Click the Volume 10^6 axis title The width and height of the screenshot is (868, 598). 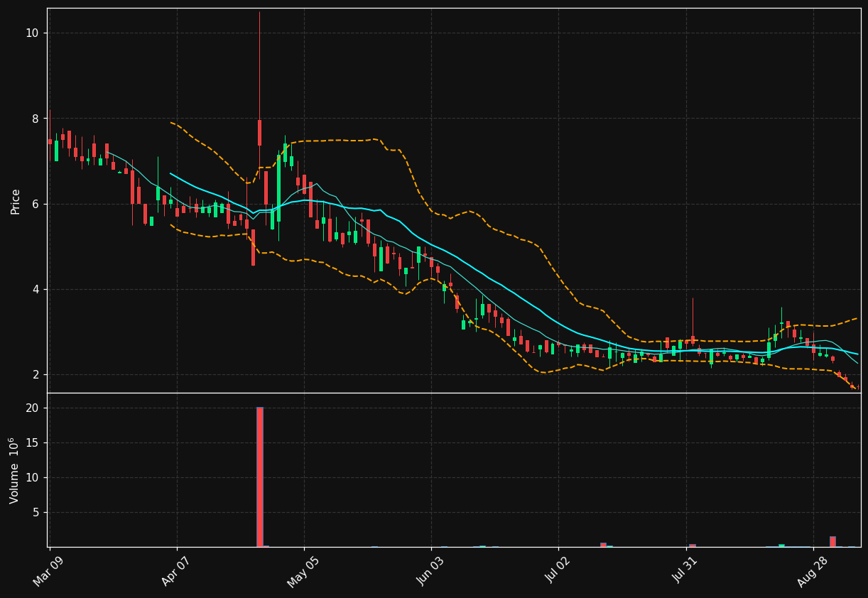(x=14, y=470)
